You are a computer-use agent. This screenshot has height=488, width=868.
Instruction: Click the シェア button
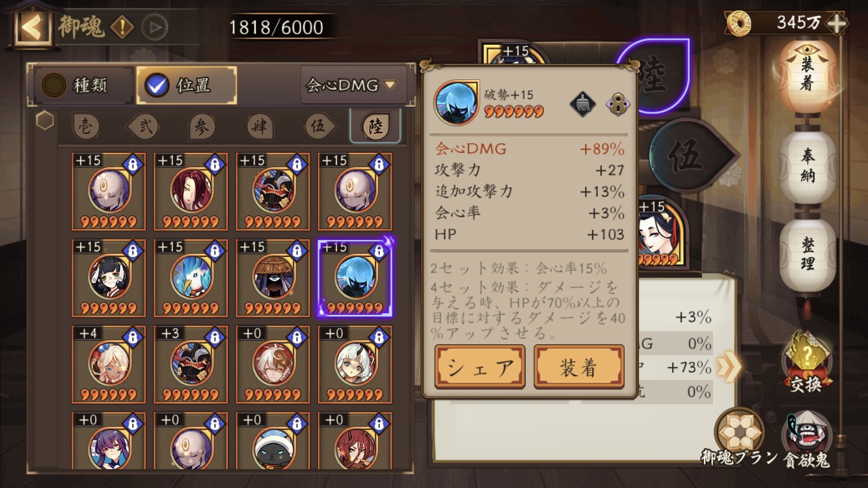tap(480, 368)
